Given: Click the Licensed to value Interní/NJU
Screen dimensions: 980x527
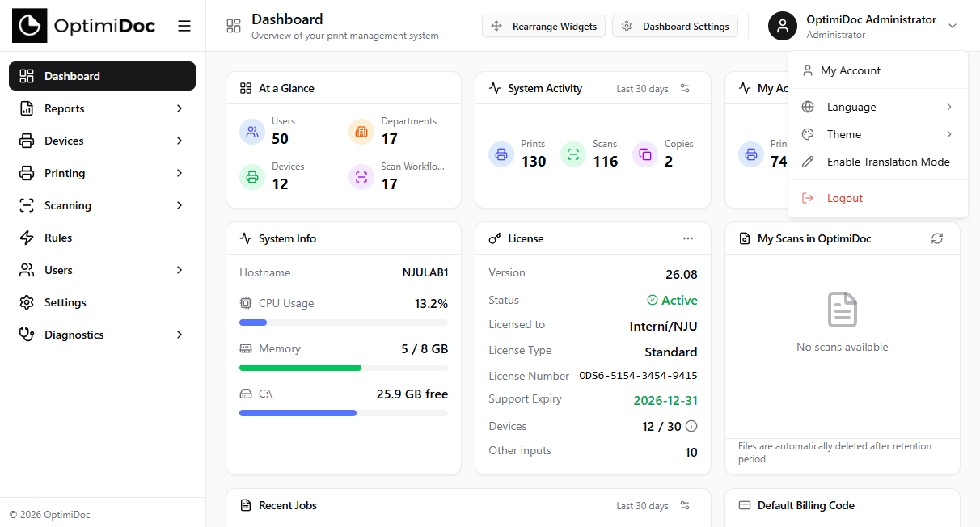Looking at the screenshot, I should (x=663, y=327).
